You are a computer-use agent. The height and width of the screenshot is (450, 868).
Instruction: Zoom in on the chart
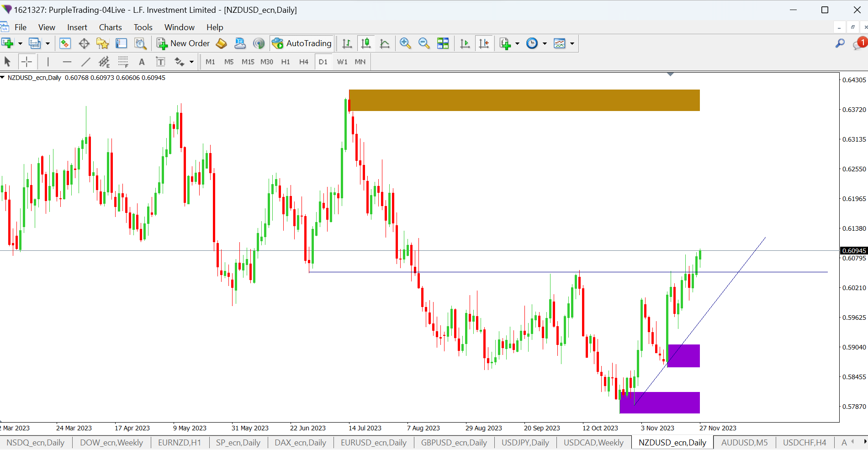(x=405, y=43)
